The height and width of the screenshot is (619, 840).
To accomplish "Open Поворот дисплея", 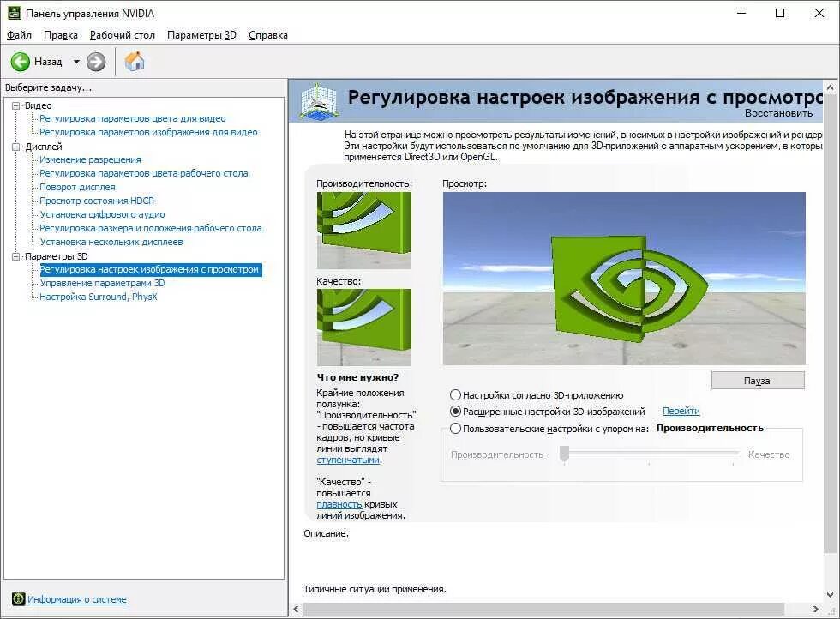I will point(77,187).
